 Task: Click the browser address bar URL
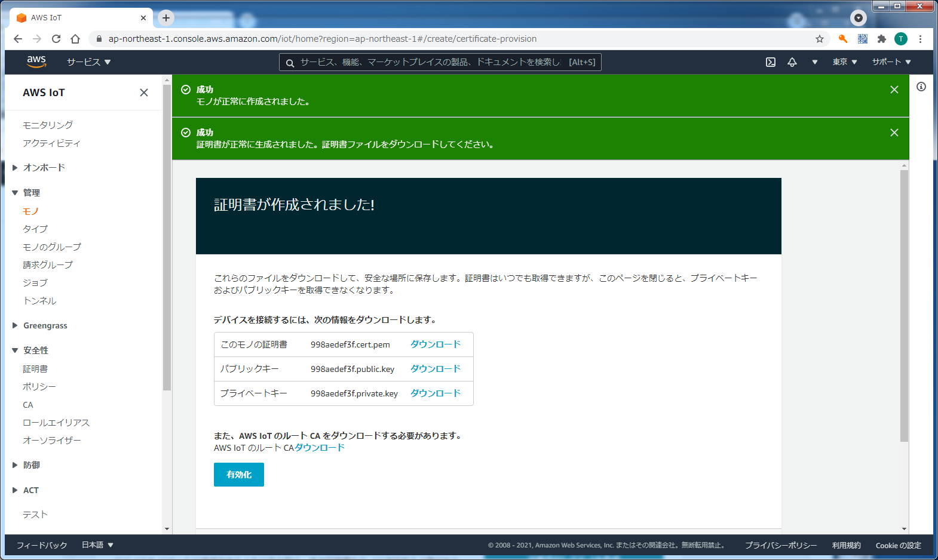click(x=323, y=39)
